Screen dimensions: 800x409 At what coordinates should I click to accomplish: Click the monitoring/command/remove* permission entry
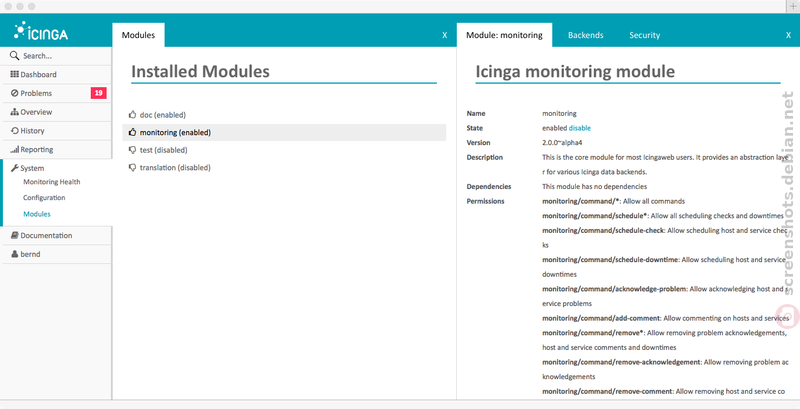click(664, 340)
